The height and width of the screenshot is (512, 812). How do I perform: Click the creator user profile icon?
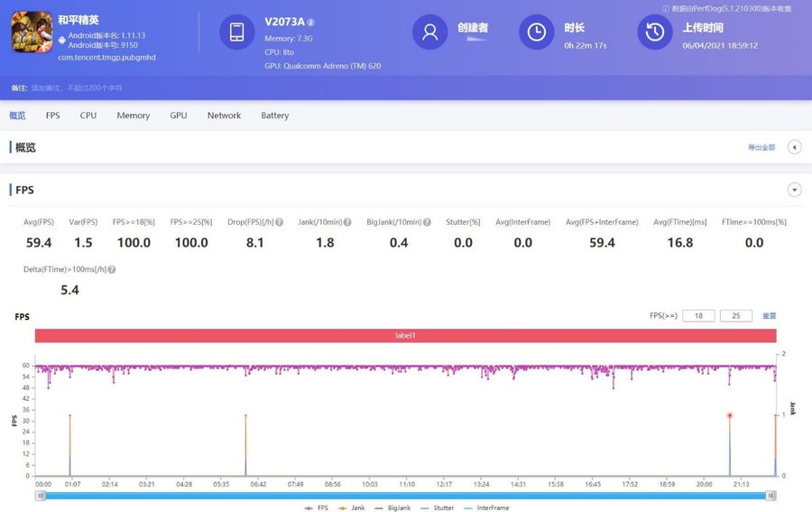click(x=430, y=33)
